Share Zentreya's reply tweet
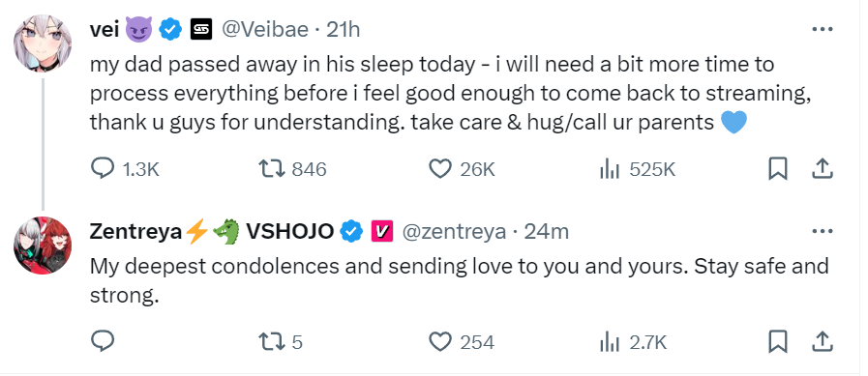Viewport: 868px width, 376px height. point(823,342)
